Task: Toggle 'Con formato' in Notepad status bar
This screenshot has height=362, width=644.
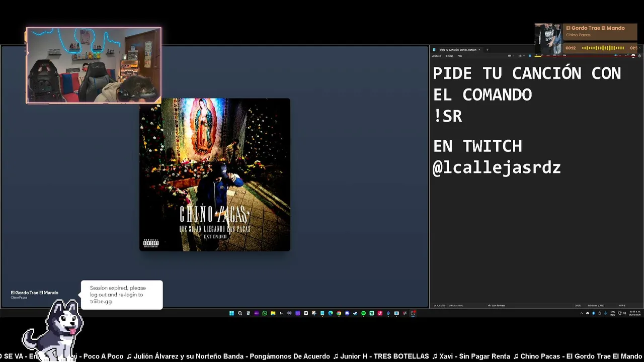Action: pos(497,305)
